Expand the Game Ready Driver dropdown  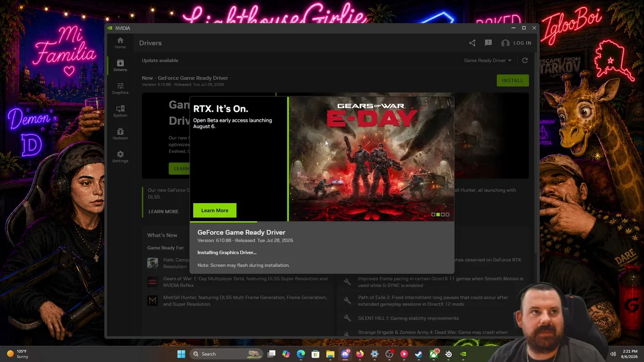tap(488, 60)
